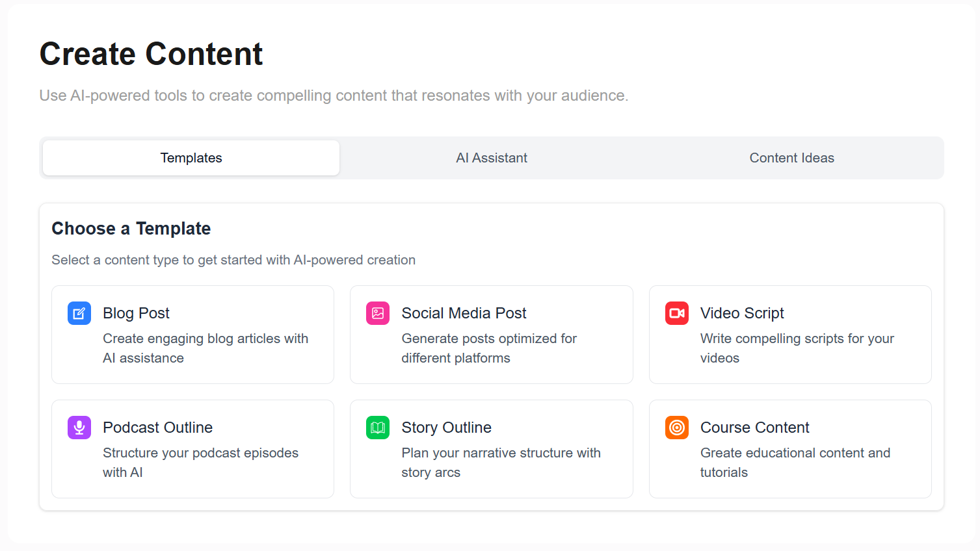
Task: Click 'Plan your narrative structure with story arcs' text
Action: click(x=501, y=463)
